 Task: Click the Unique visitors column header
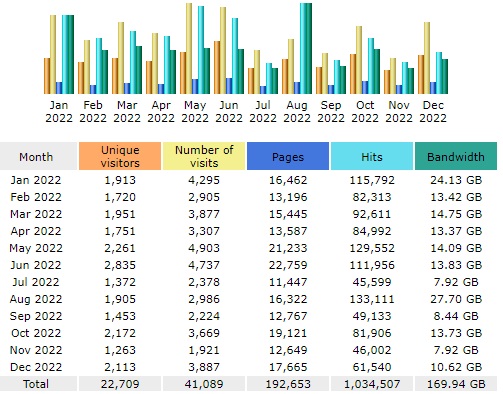point(120,156)
